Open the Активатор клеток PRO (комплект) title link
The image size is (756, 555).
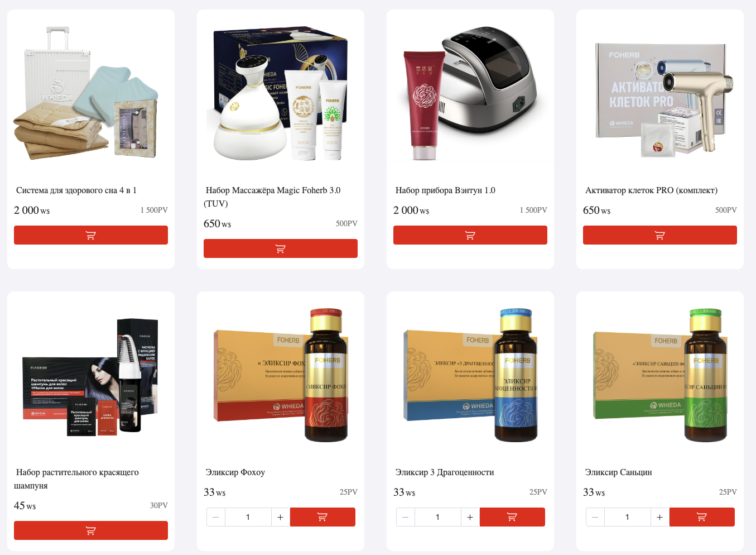coord(651,190)
